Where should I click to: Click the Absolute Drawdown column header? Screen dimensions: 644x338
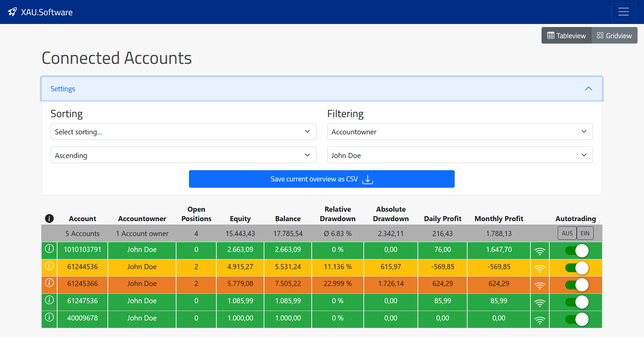coord(391,214)
